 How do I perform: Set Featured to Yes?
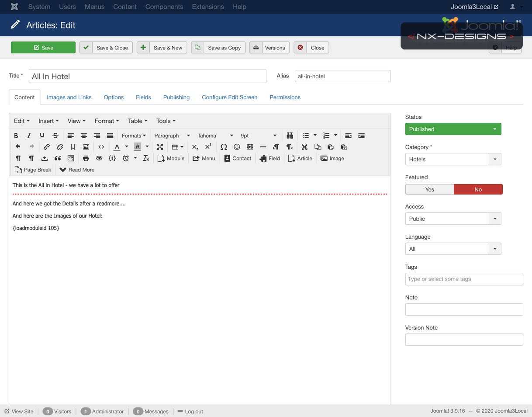click(x=430, y=189)
